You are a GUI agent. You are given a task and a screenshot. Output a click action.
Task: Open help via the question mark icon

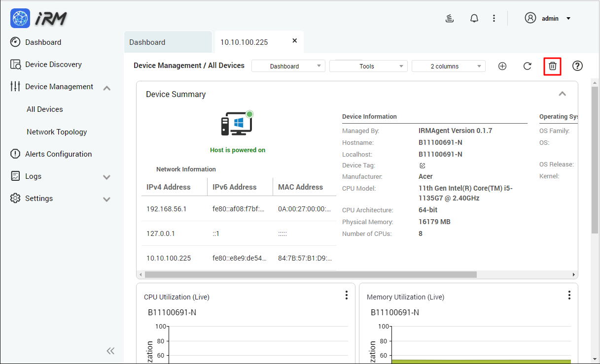click(x=577, y=66)
